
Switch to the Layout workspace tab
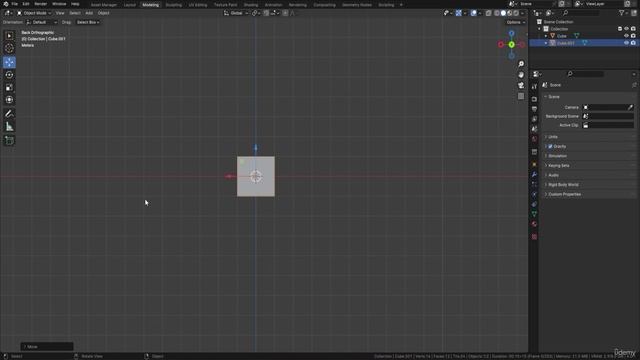(129, 5)
